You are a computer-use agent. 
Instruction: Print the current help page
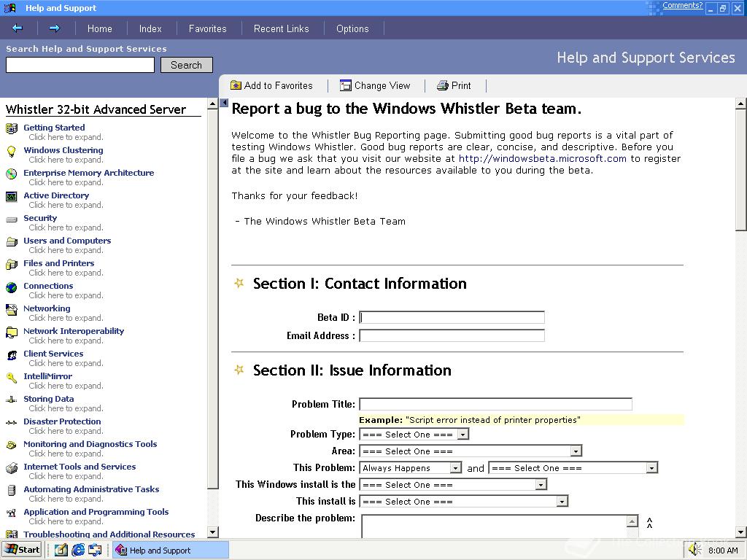pos(454,86)
